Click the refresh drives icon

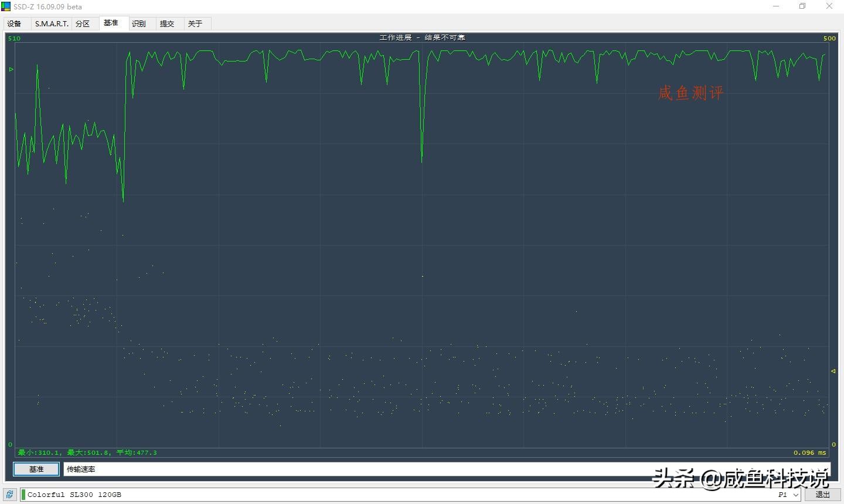9,495
